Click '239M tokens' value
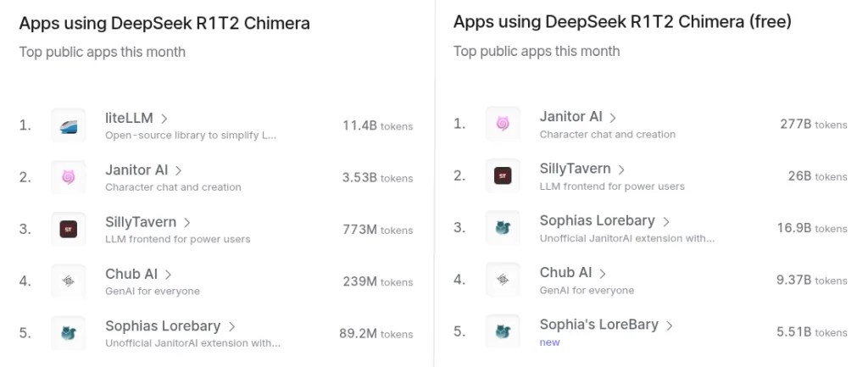868x367 pixels. tap(378, 281)
